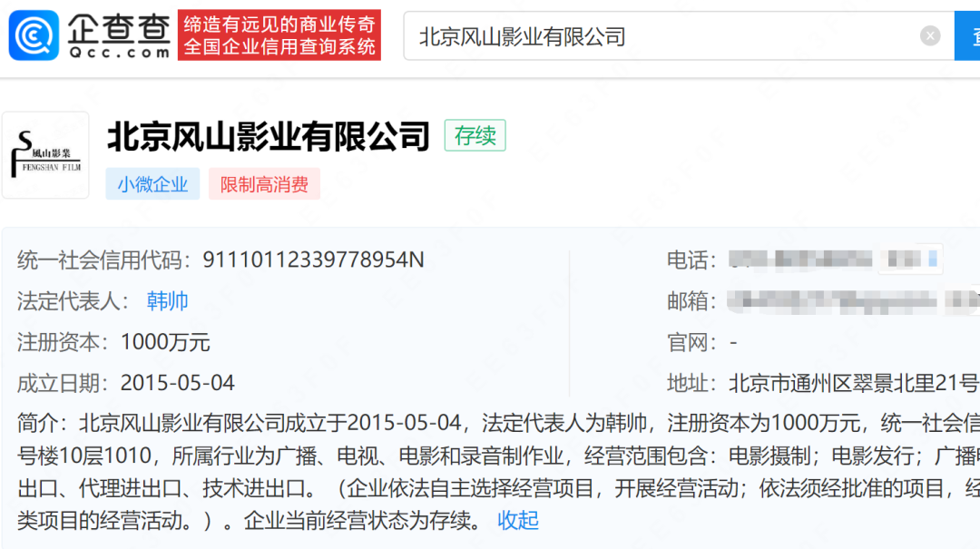Clear the search field with the X icon
980x549 pixels.
click(x=930, y=35)
